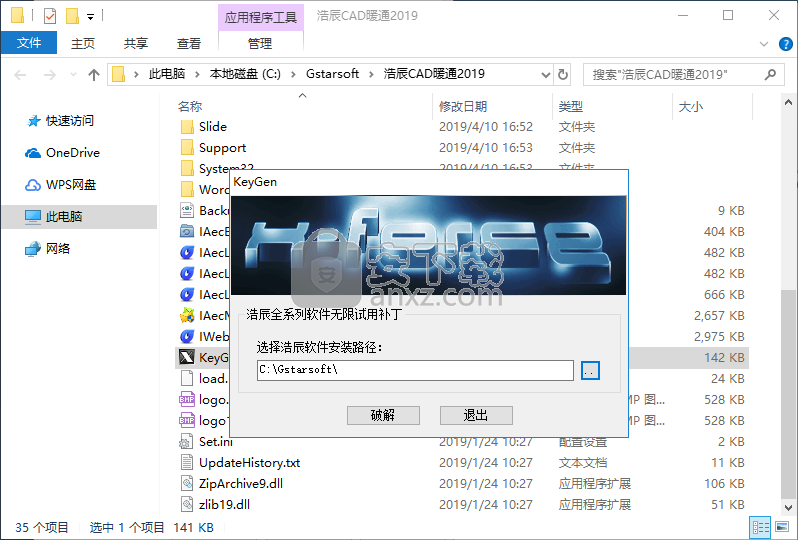Select the IWeb file icon

[187, 336]
